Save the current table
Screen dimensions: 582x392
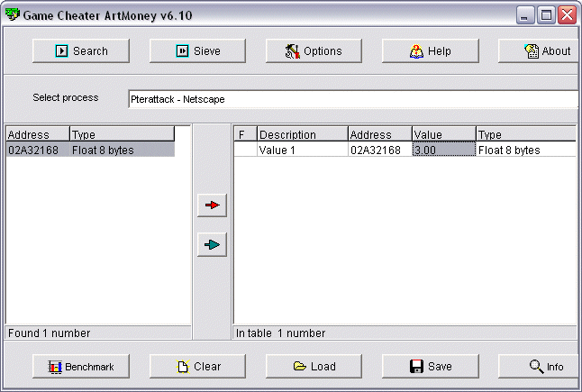tap(430, 367)
